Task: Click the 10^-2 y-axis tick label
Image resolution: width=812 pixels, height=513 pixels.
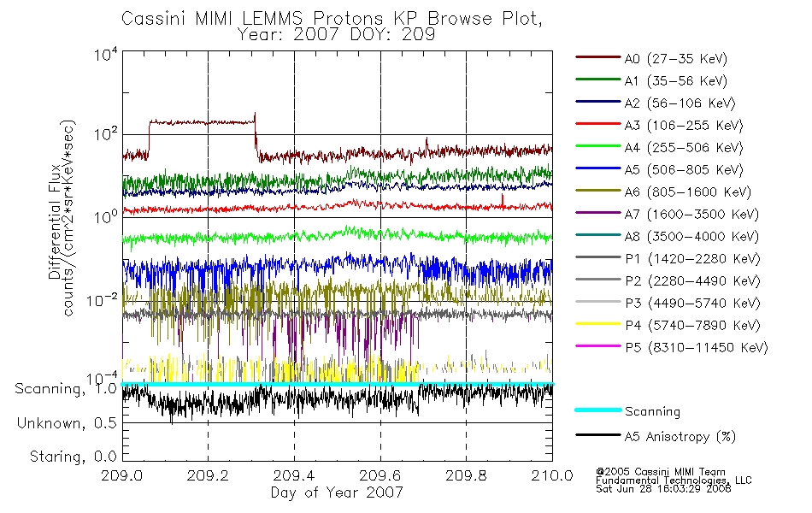Action: tap(102, 300)
